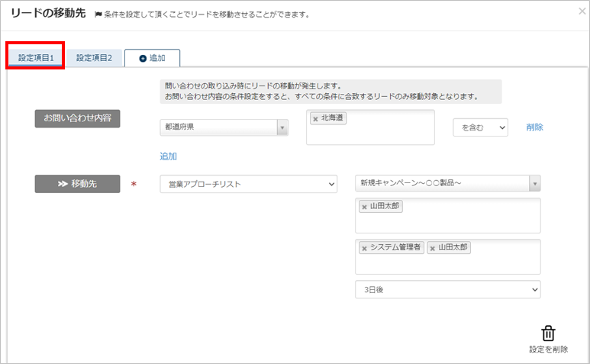
Task: Remove システム管理者 tag via x icon
Action: (364, 248)
